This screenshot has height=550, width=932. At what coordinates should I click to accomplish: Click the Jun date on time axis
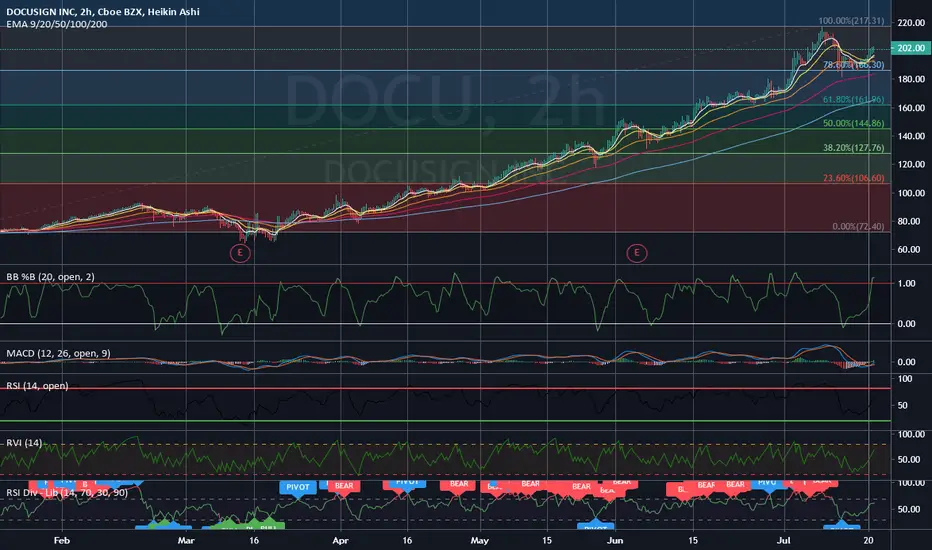pos(615,540)
